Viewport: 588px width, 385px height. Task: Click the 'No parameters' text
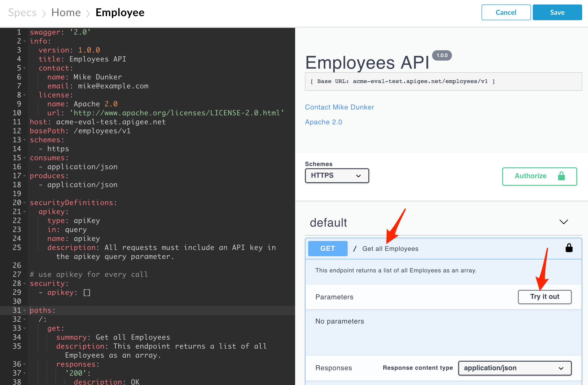(x=339, y=321)
